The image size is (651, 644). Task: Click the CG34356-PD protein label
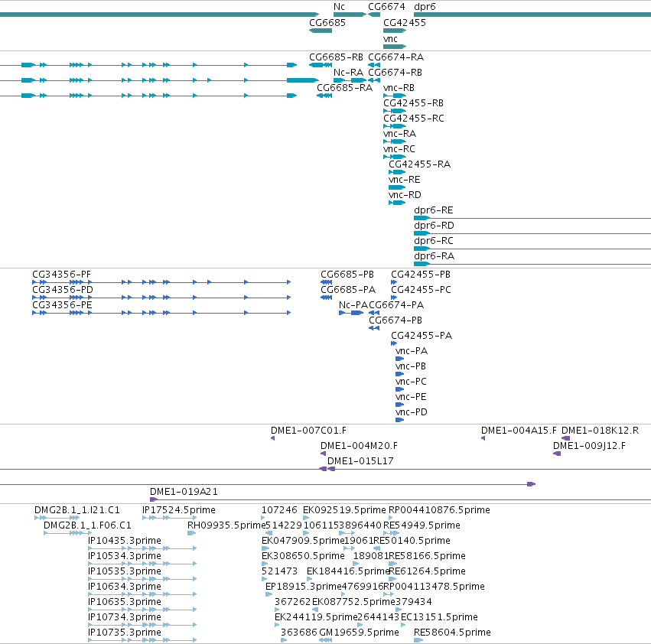[63, 290]
